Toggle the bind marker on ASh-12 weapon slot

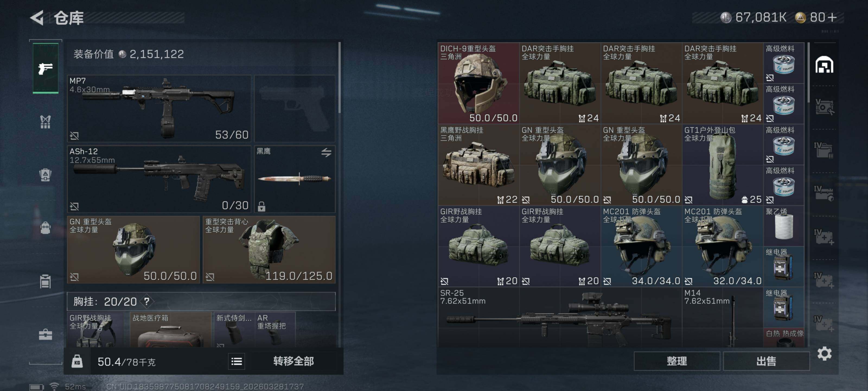click(x=74, y=206)
